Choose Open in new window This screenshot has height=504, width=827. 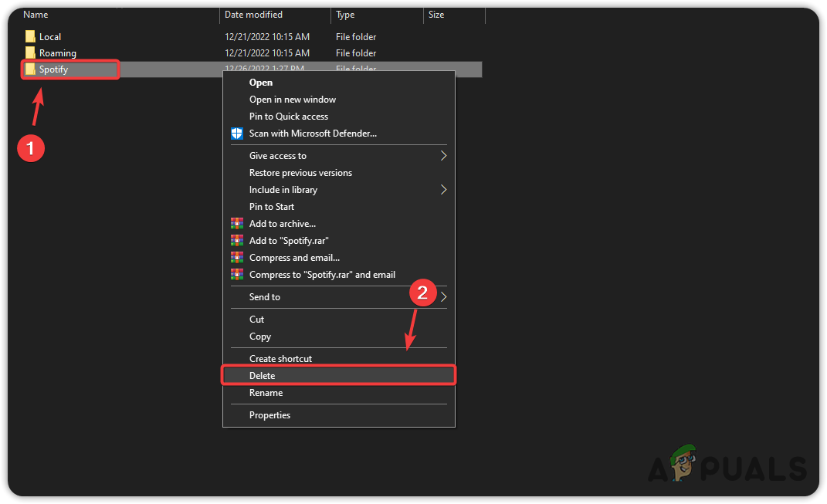click(x=292, y=100)
